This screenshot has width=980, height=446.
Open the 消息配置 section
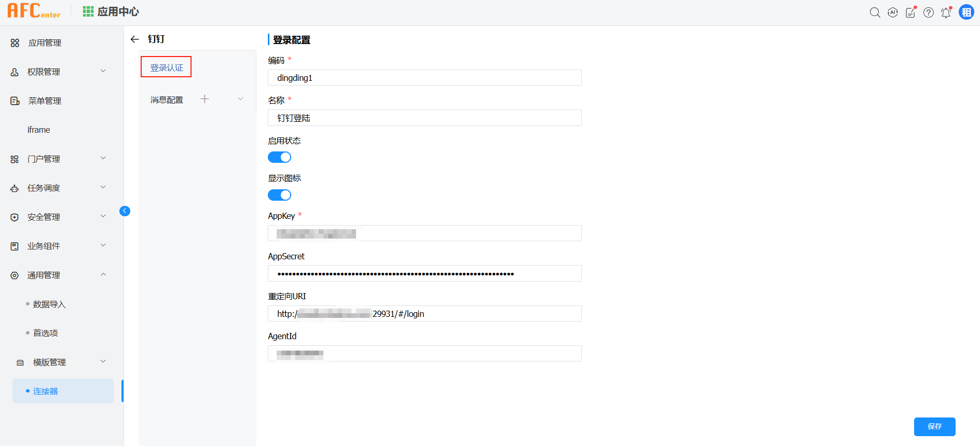click(x=167, y=100)
